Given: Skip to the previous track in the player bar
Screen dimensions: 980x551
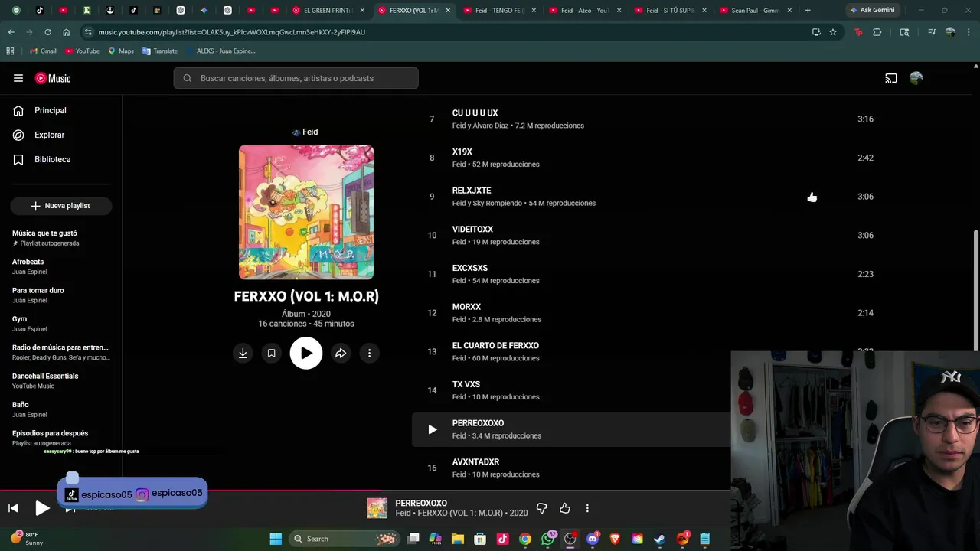Looking at the screenshot, I should point(13,508).
